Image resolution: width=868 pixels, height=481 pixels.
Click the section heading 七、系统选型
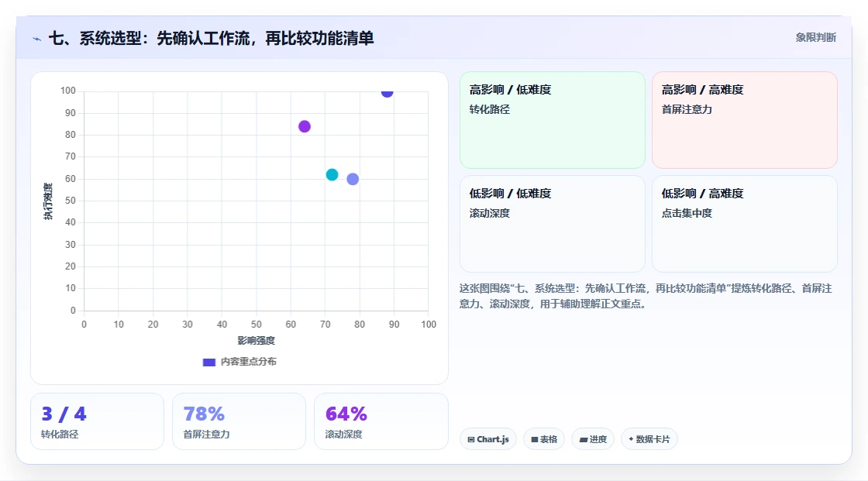(x=211, y=38)
